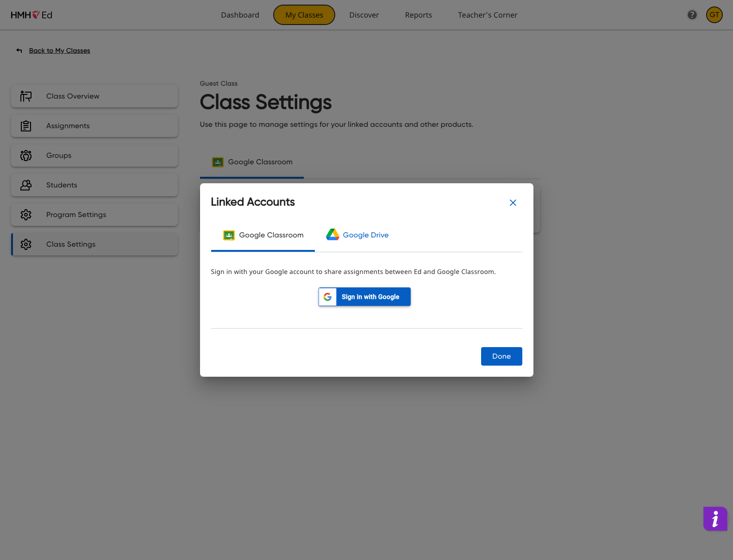Click Sign in with Google button
The image size is (733, 560).
point(364,297)
